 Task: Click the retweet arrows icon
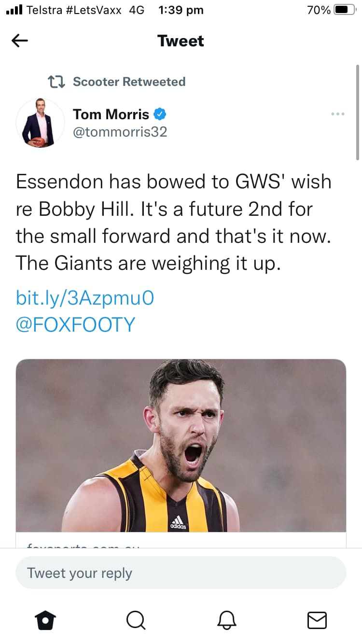click(x=56, y=82)
